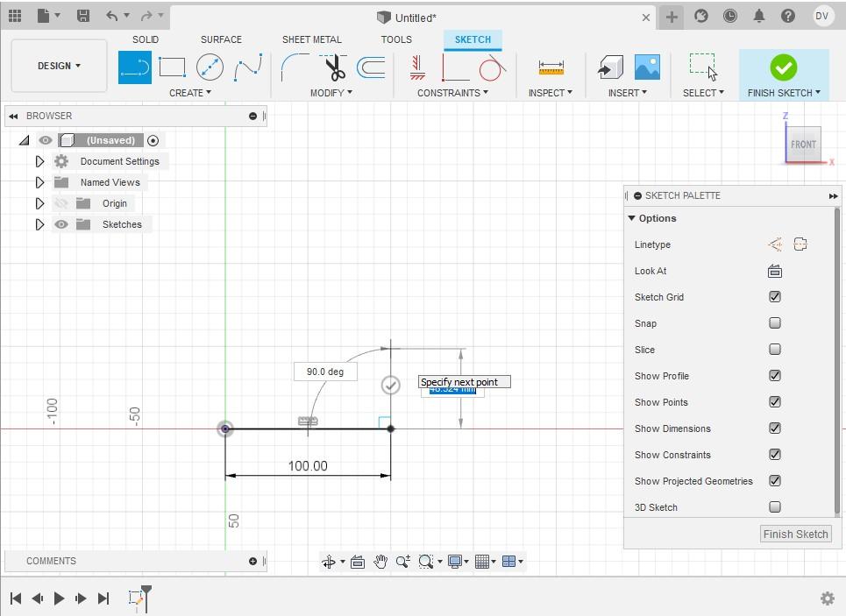
Task: Select the Line tool in Create
Action: [x=135, y=67]
